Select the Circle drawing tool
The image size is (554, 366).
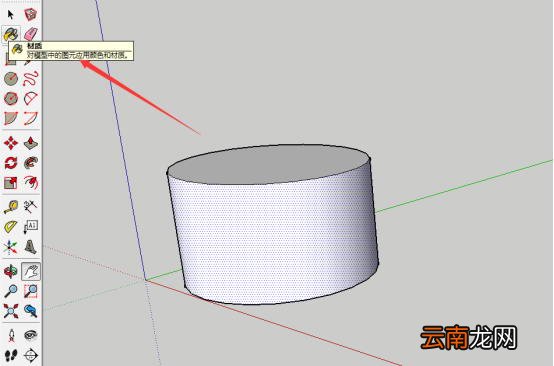tap(11, 78)
